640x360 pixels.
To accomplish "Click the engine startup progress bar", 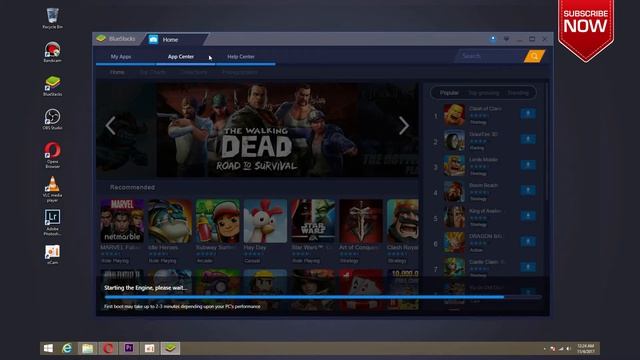I will [x=323, y=297].
